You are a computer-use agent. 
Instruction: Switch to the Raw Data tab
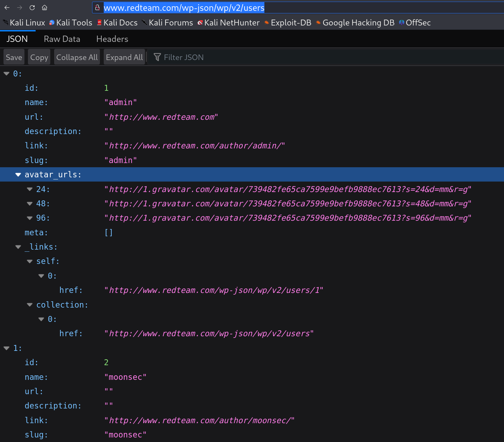(62, 39)
